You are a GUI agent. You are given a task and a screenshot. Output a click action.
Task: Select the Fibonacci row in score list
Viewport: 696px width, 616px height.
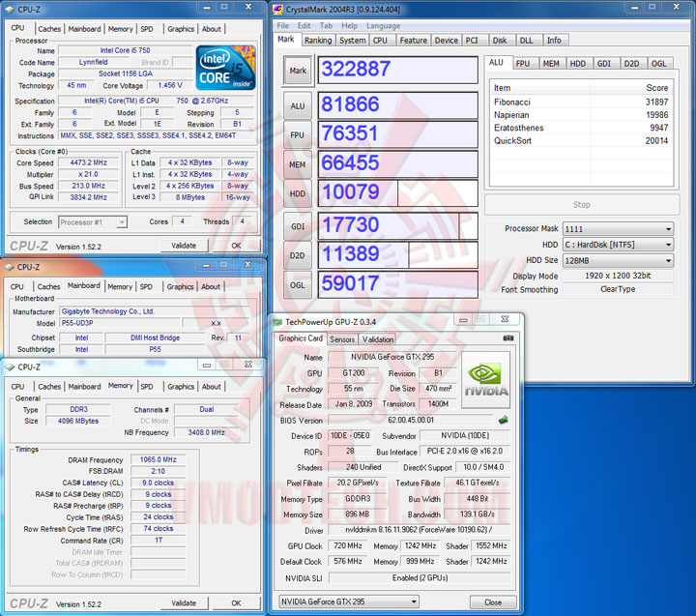click(581, 103)
